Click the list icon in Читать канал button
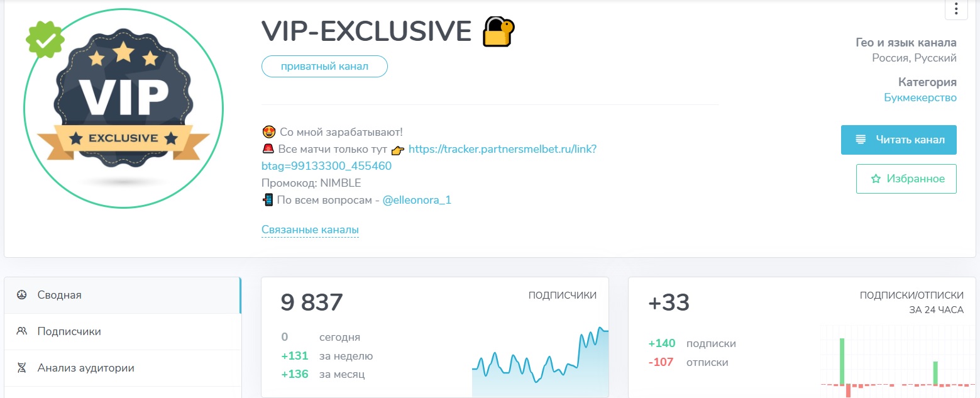This screenshot has width=980, height=398. [x=861, y=140]
